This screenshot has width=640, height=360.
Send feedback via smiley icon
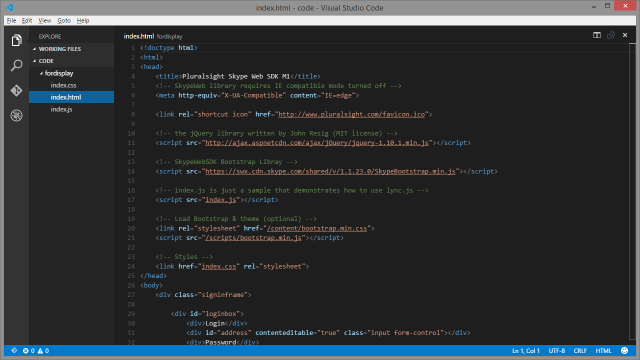pos(624,351)
